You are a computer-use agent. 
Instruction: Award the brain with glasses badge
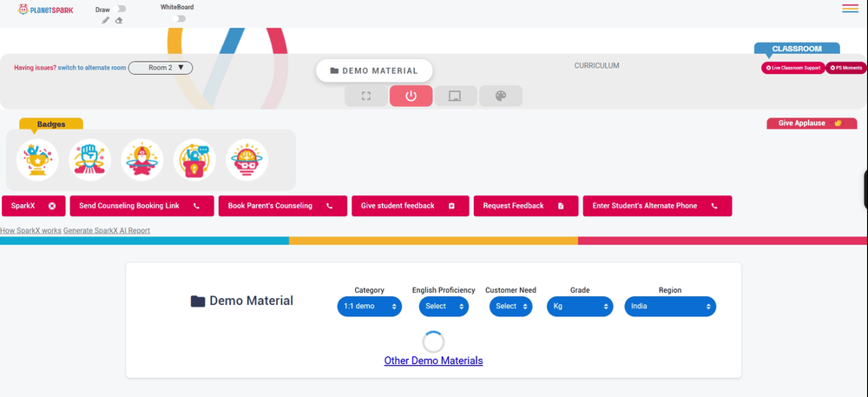[x=247, y=160]
